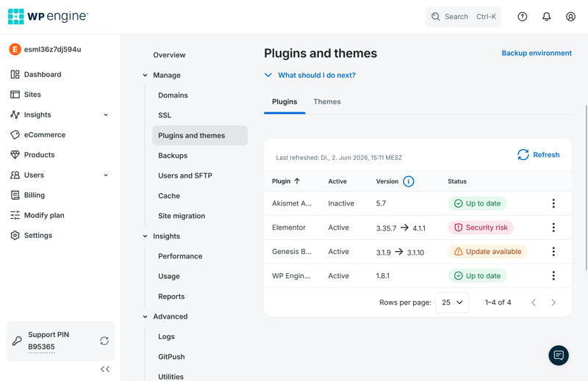The height and width of the screenshot is (381, 588).
Task: Open the Akismet row actions menu
Action: tap(553, 203)
